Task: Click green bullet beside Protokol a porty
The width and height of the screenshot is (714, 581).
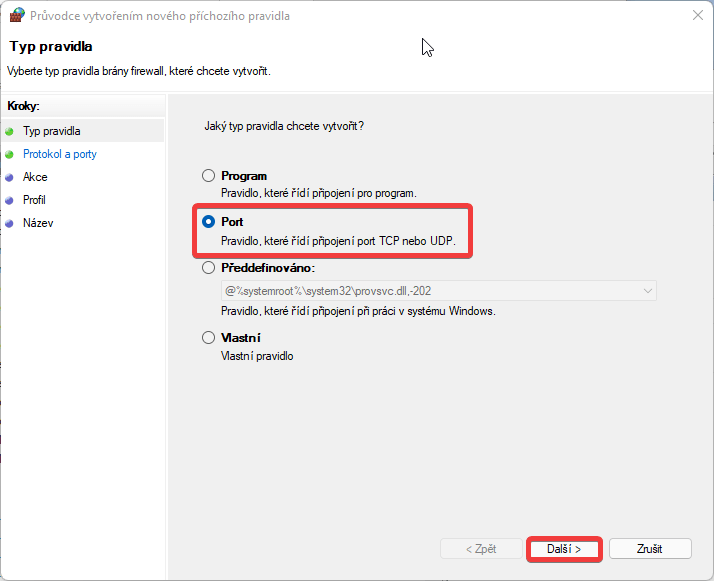Action: coord(10,155)
